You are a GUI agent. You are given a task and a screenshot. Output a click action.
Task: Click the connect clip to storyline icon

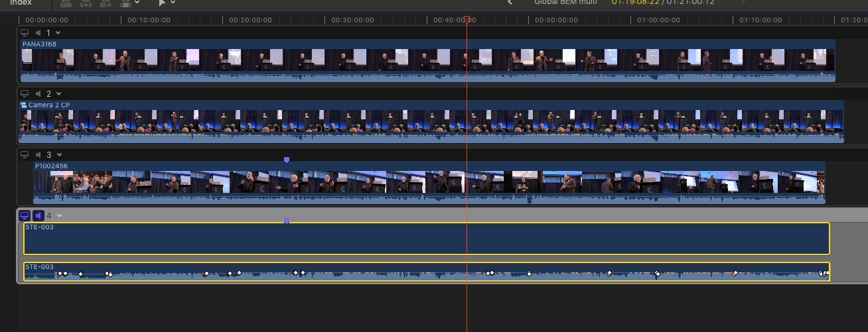pos(66,3)
